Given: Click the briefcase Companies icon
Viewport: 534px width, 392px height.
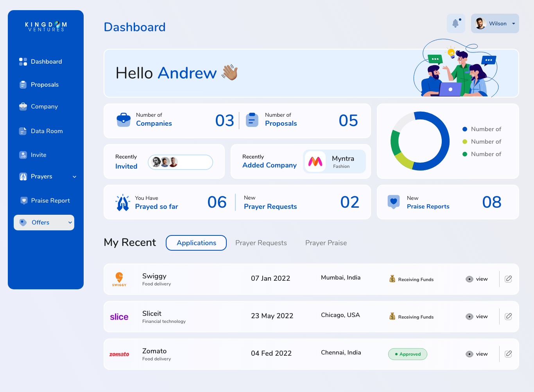Looking at the screenshot, I should [x=124, y=120].
